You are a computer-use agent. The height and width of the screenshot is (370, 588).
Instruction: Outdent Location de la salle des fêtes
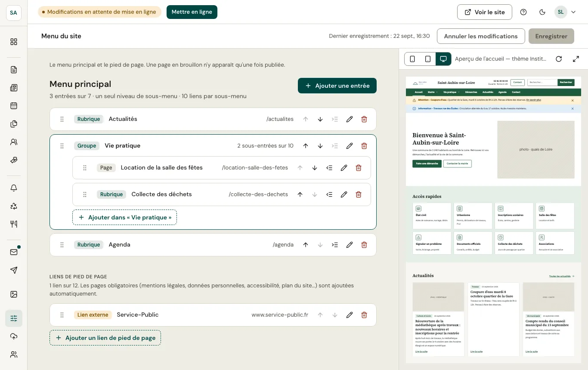coord(329,168)
